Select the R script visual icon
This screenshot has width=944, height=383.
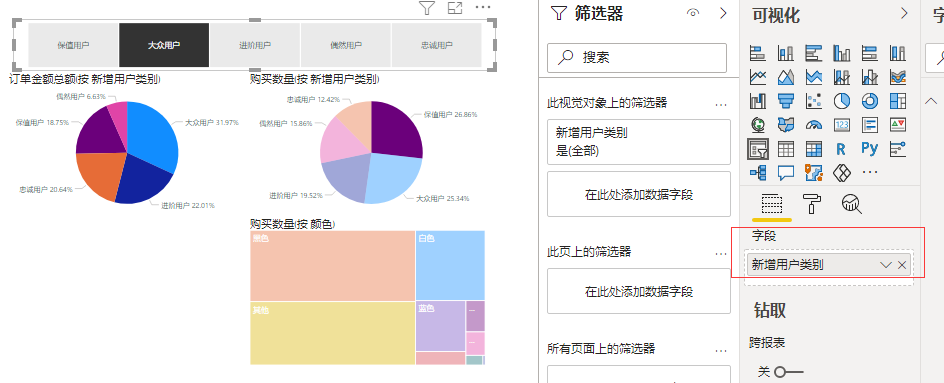(842, 148)
